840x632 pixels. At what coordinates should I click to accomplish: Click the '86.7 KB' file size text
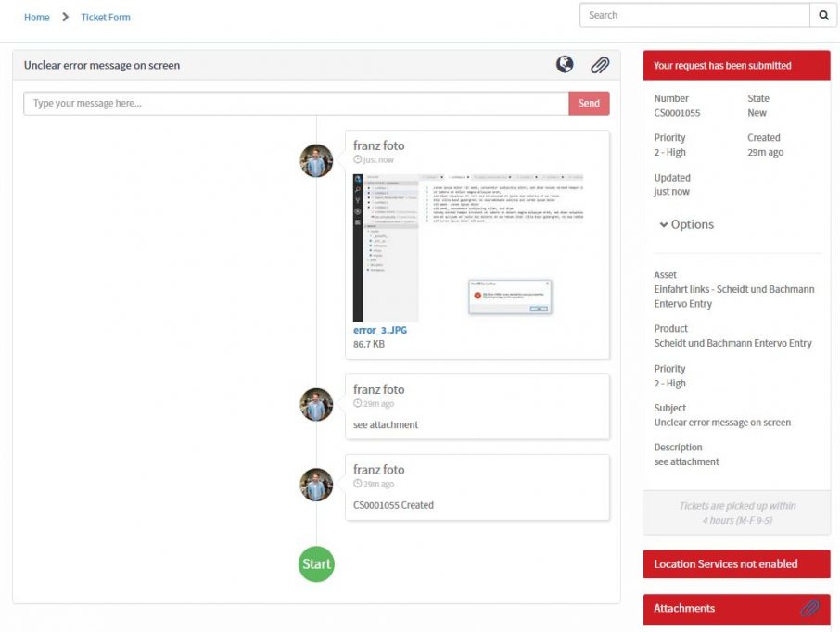[x=369, y=344]
